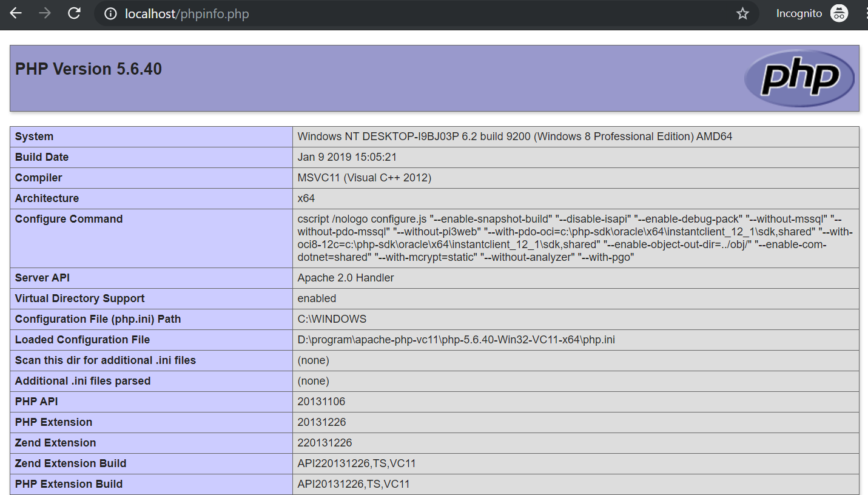Click the Architecture value x64
This screenshot has width=868, height=495.
[304, 198]
